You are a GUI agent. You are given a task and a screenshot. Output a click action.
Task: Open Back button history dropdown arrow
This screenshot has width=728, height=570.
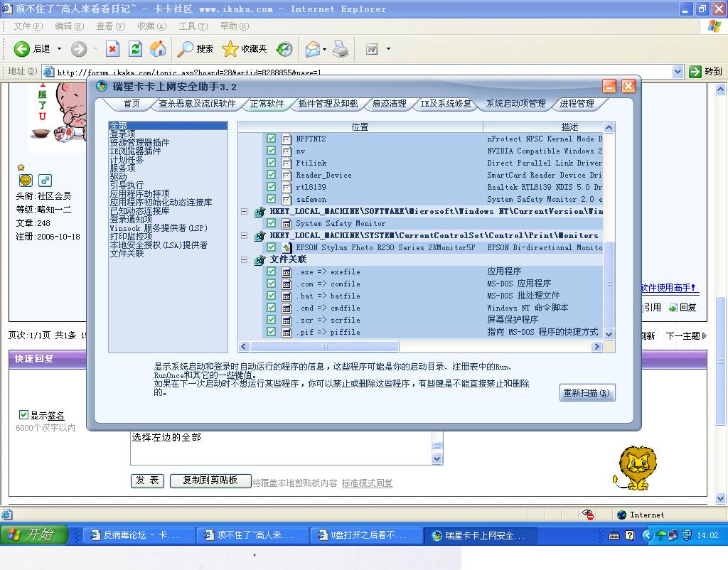(59, 49)
